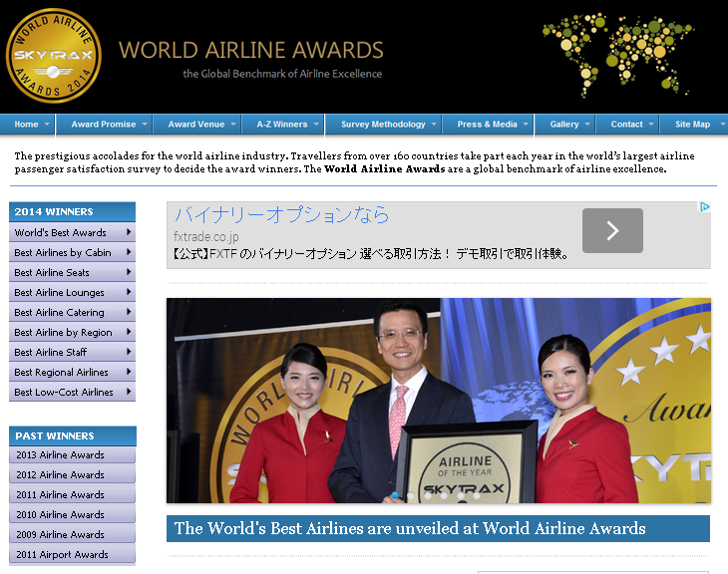This screenshot has height=574, width=728.
Task: Click the arrow next to Best Airline Seats
Action: 129,272
